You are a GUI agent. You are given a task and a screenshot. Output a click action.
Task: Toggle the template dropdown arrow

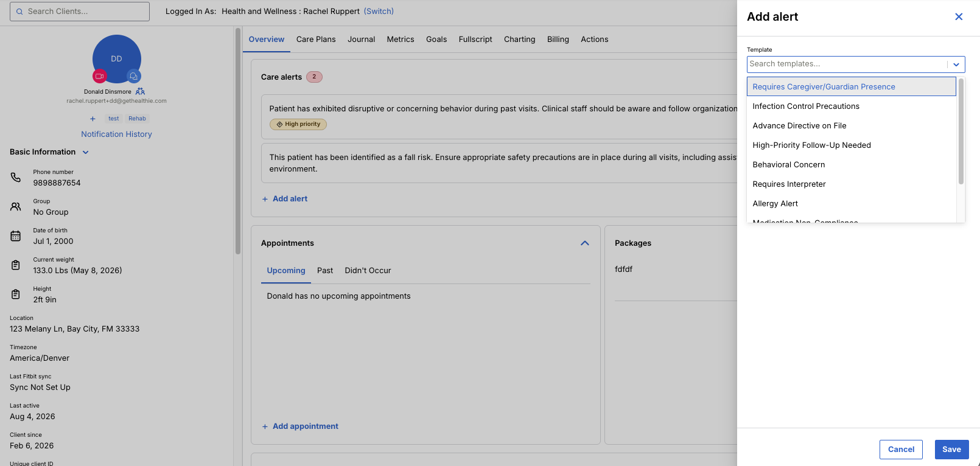click(956, 64)
